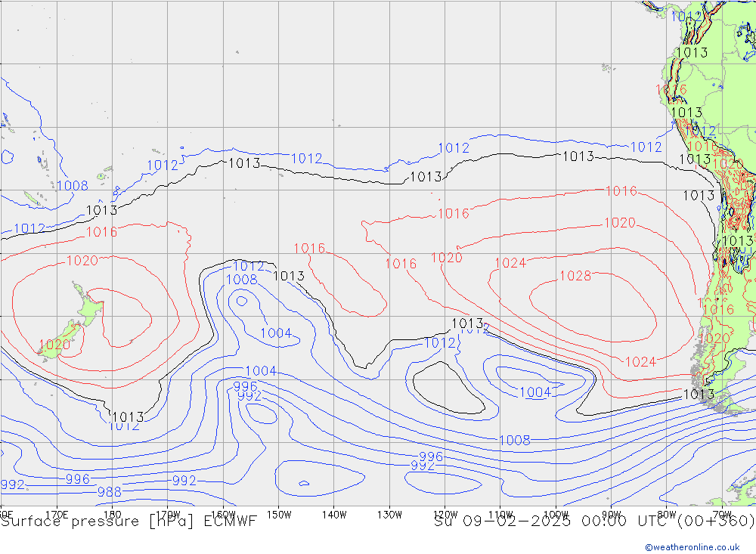The height and width of the screenshot is (554, 756).
Task: Click the 1024 label south of the 1028 high
Action: (x=640, y=362)
